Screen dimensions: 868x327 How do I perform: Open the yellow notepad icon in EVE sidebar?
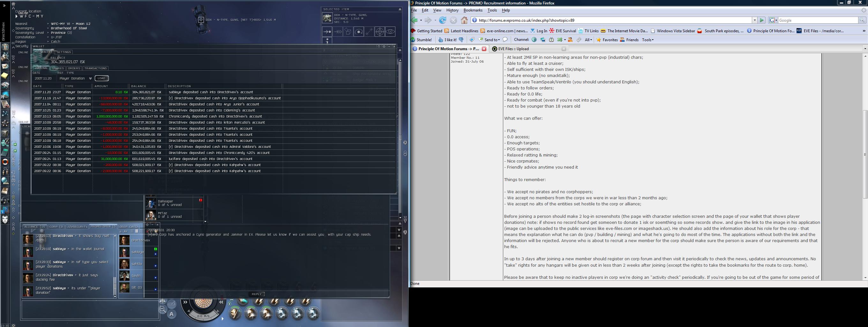pos(5,75)
